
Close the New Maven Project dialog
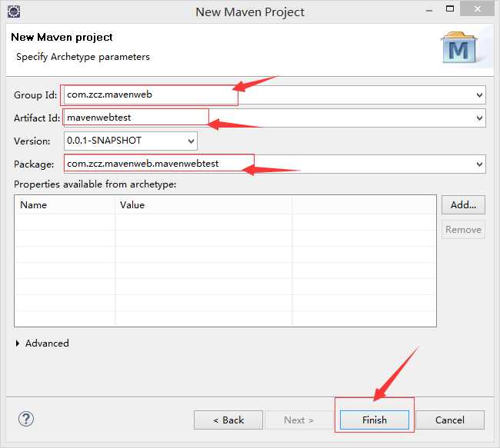click(477, 9)
